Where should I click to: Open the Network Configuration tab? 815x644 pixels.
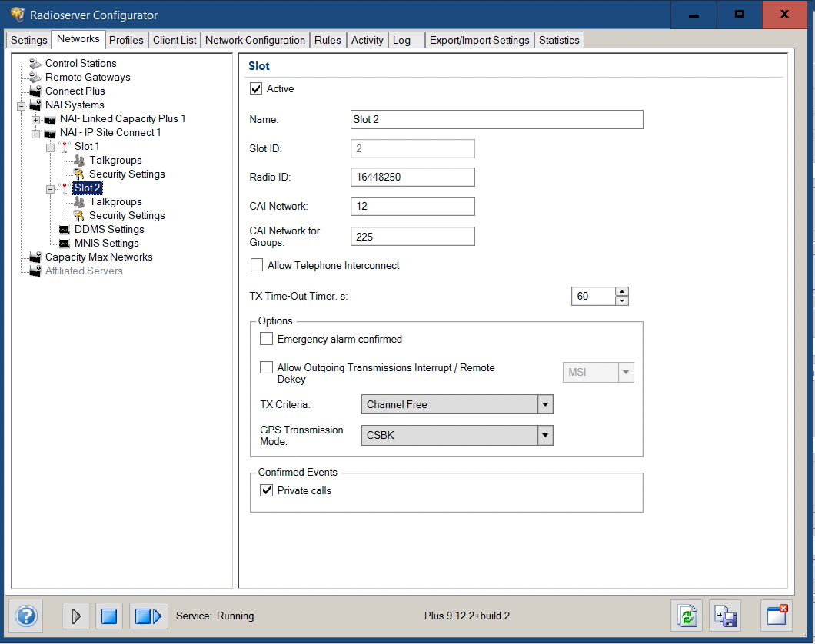tap(255, 41)
